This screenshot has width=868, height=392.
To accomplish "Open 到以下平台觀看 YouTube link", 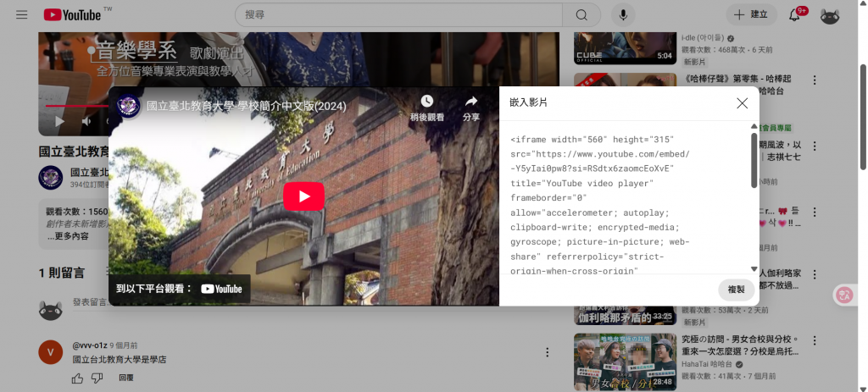I will pyautogui.click(x=180, y=289).
